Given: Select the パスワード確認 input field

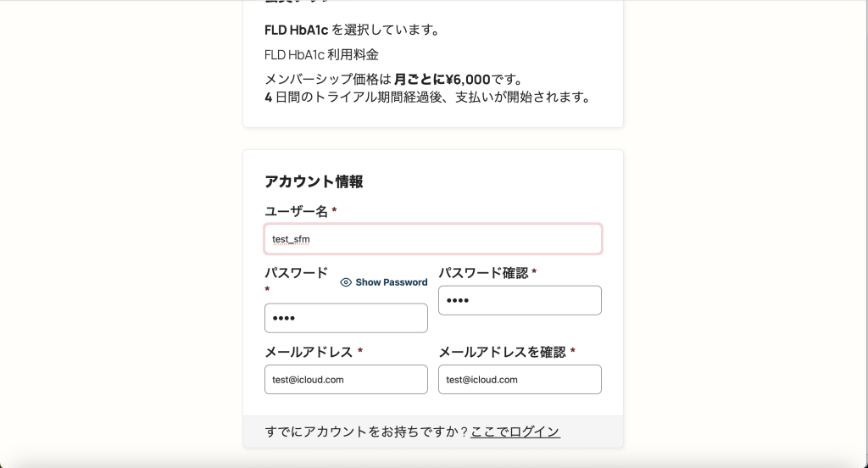Looking at the screenshot, I should click(x=520, y=300).
